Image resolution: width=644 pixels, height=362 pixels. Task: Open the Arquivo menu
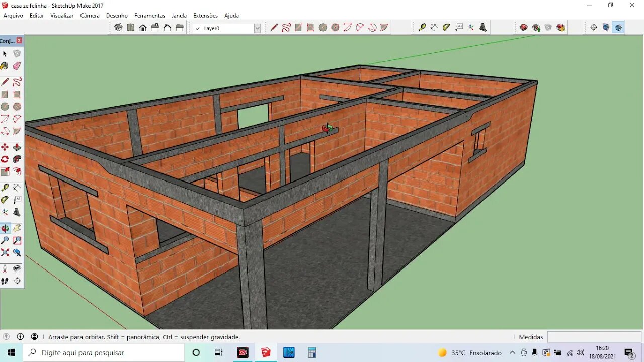(13, 16)
